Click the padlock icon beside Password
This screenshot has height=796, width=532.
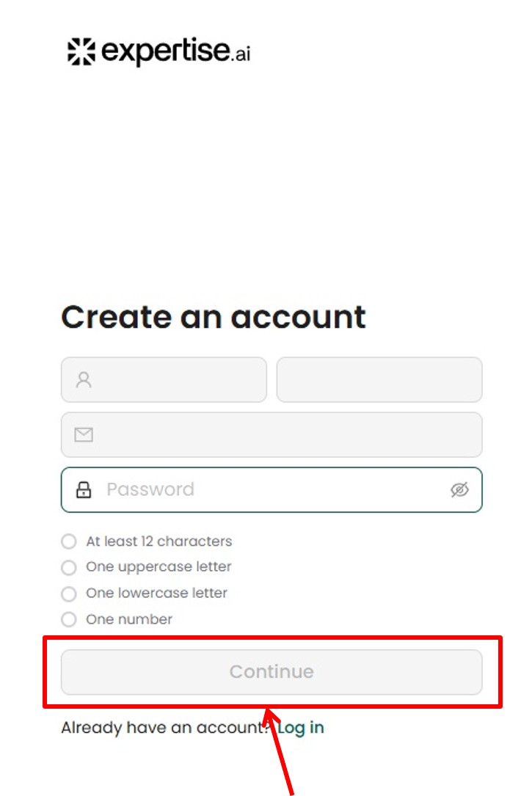pyautogui.click(x=84, y=489)
